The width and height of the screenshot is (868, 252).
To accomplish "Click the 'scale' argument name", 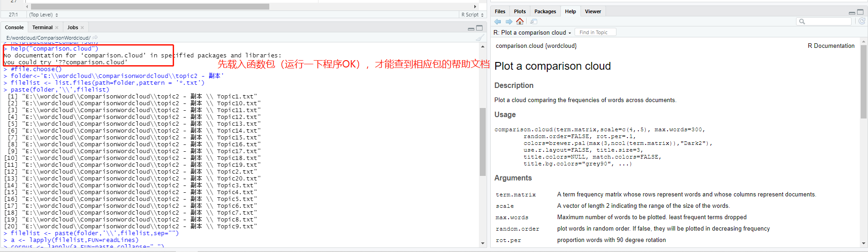I will tap(504, 206).
